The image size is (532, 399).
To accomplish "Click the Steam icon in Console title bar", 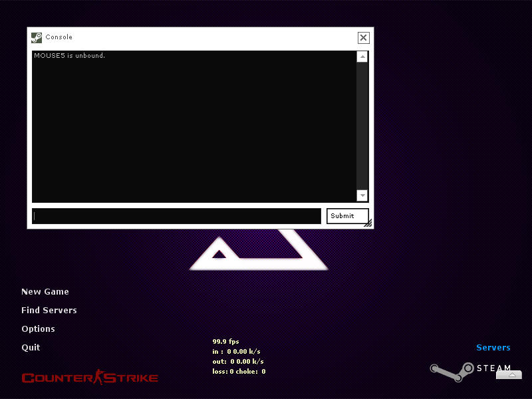I will 37,38.
